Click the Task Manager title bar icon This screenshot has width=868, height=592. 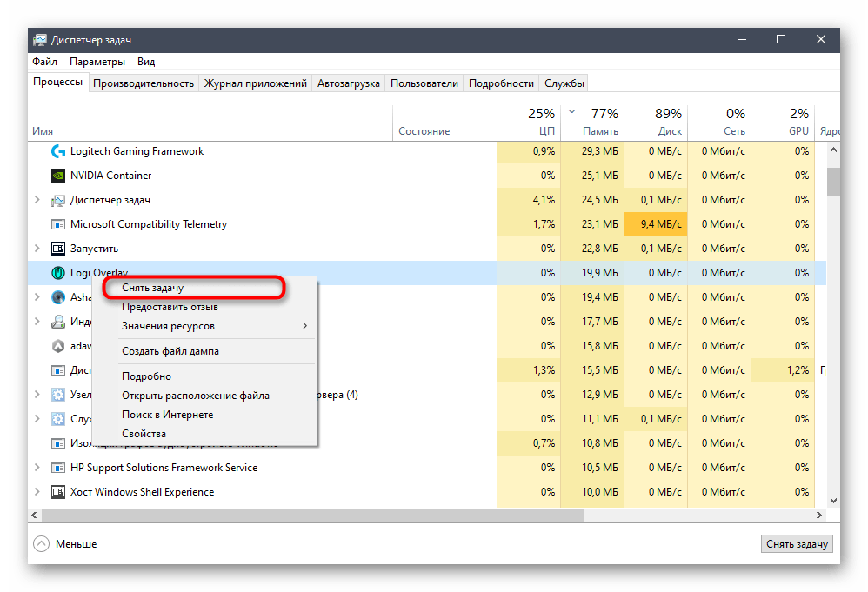tap(40, 40)
